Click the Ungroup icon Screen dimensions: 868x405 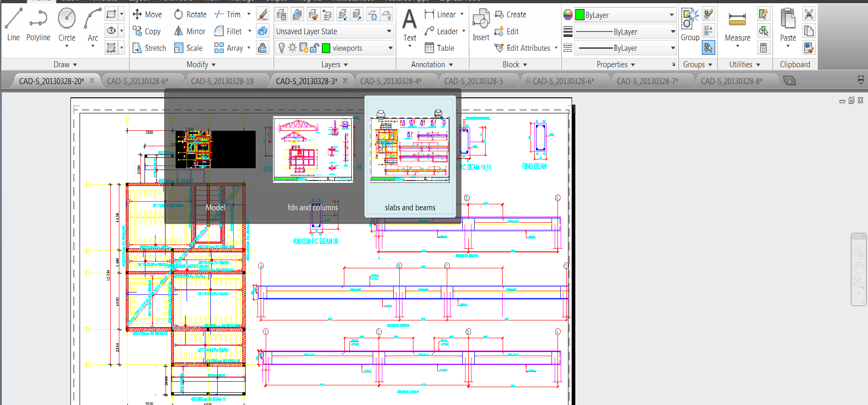coord(708,14)
